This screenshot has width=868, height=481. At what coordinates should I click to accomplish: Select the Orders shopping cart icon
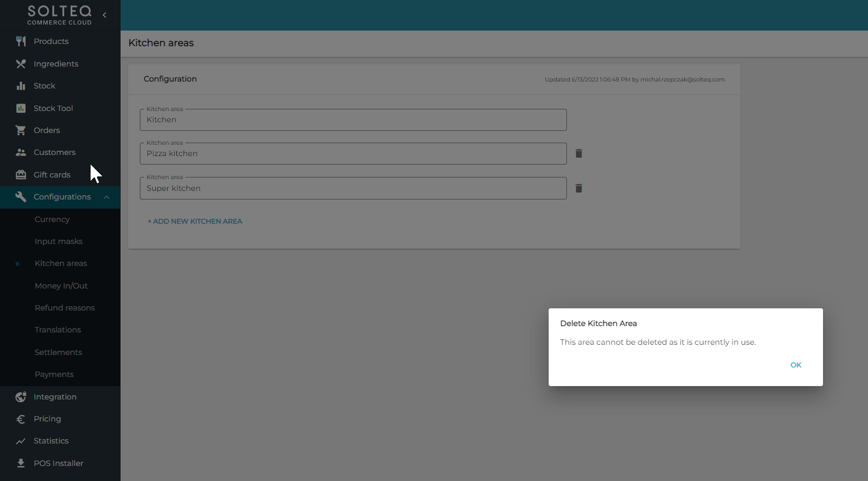(x=21, y=130)
